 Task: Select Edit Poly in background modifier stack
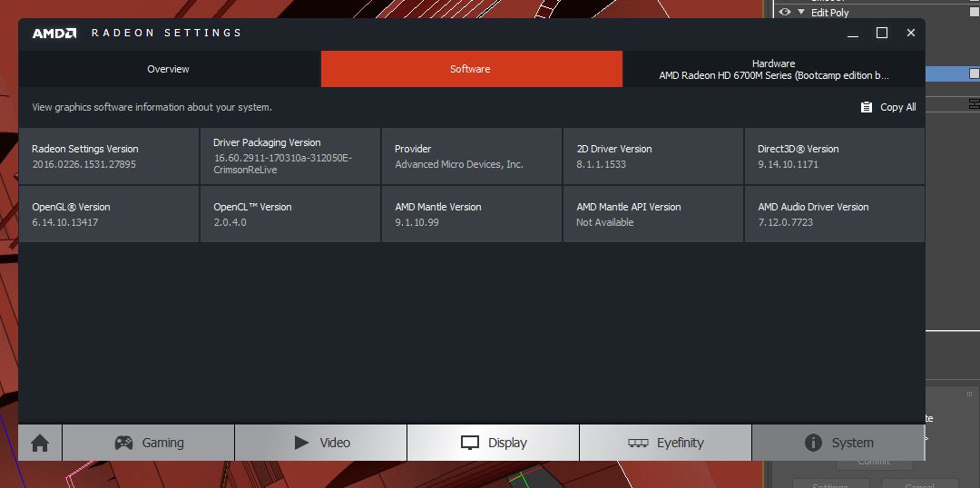pyautogui.click(x=829, y=13)
